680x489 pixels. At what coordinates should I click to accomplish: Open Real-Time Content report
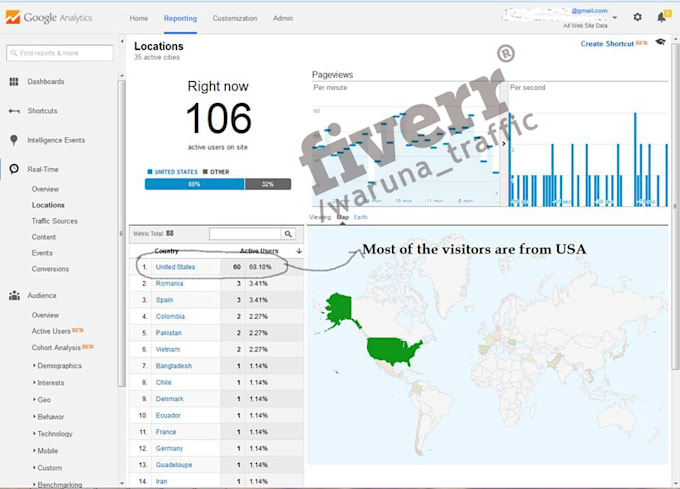tap(44, 237)
